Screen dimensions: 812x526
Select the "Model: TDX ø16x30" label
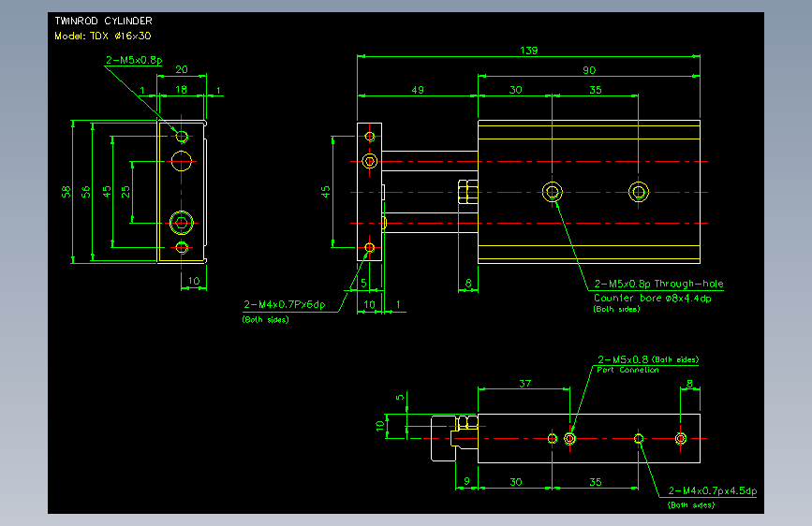pos(102,36)
